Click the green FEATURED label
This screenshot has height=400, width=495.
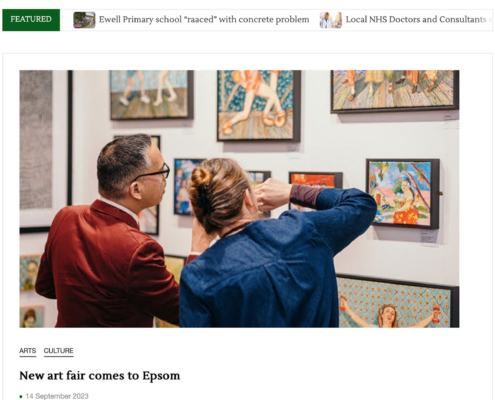pyautogui.click(x=31, y=20)
